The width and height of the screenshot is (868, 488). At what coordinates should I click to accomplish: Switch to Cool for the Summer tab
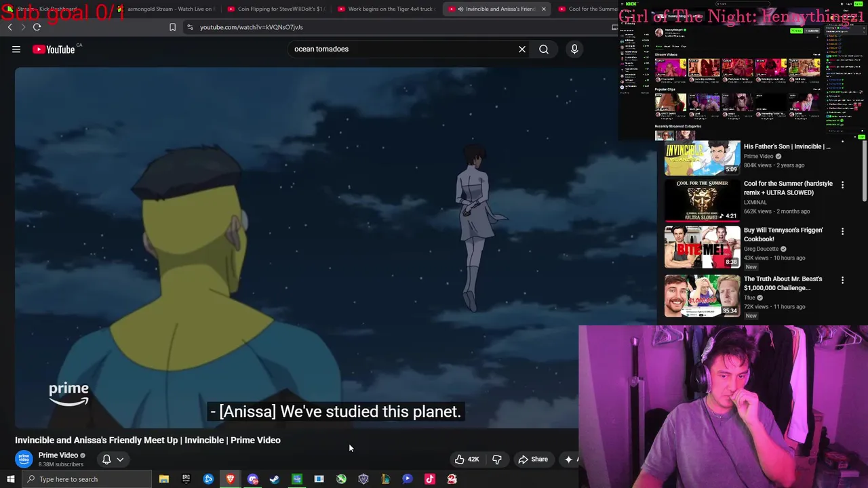pyautogui.click(x=587, y=9)
